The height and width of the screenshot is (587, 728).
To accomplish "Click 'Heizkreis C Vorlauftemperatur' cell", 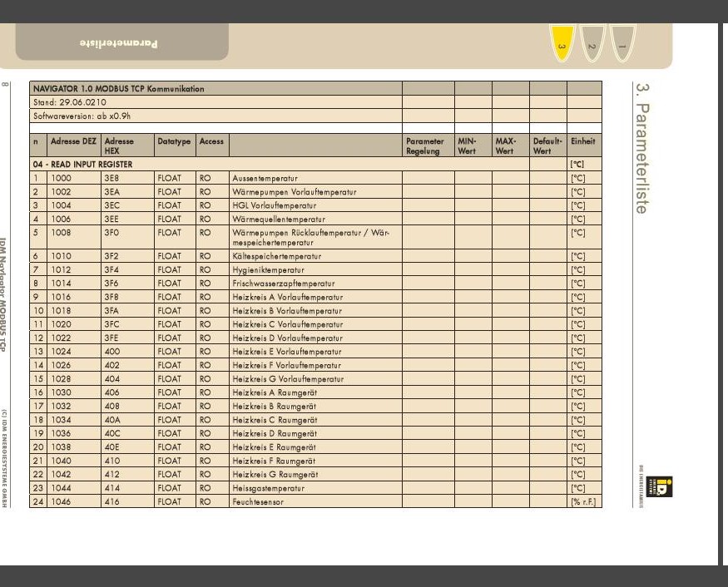I will pos(315,324).
